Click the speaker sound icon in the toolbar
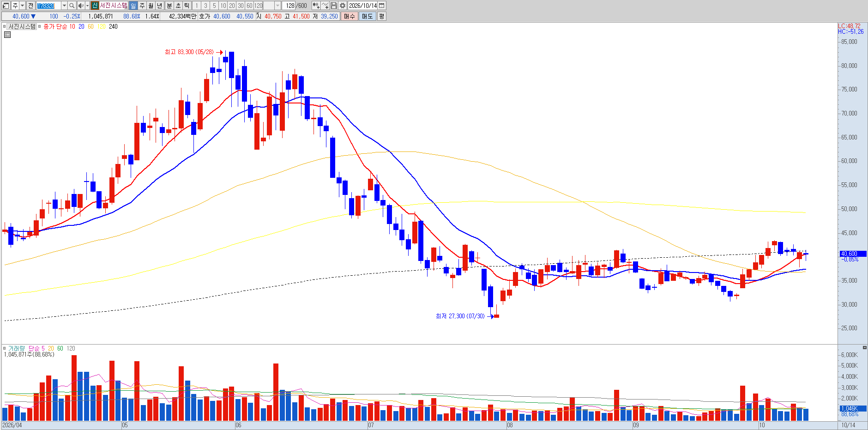This screenshot has width=868, height=430. pos(81,6)
